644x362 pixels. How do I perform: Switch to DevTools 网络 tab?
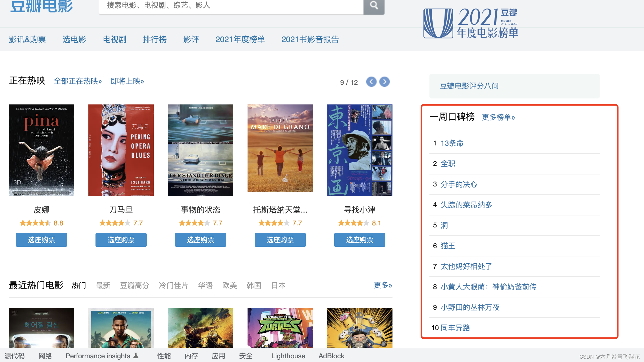[45, 356]
